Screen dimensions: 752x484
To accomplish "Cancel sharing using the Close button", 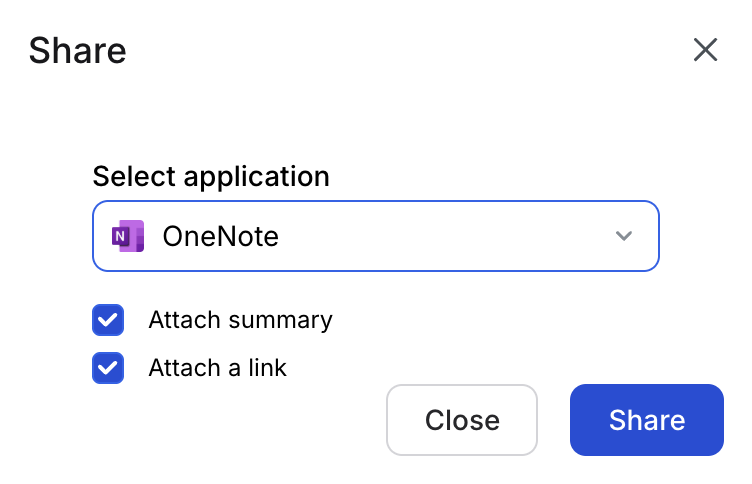I will [462, 420].
